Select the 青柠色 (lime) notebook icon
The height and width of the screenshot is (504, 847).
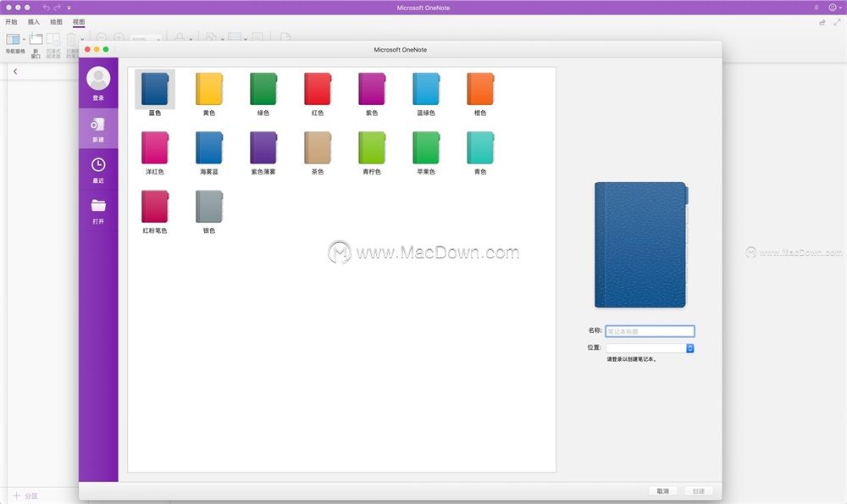coord(372,148)
